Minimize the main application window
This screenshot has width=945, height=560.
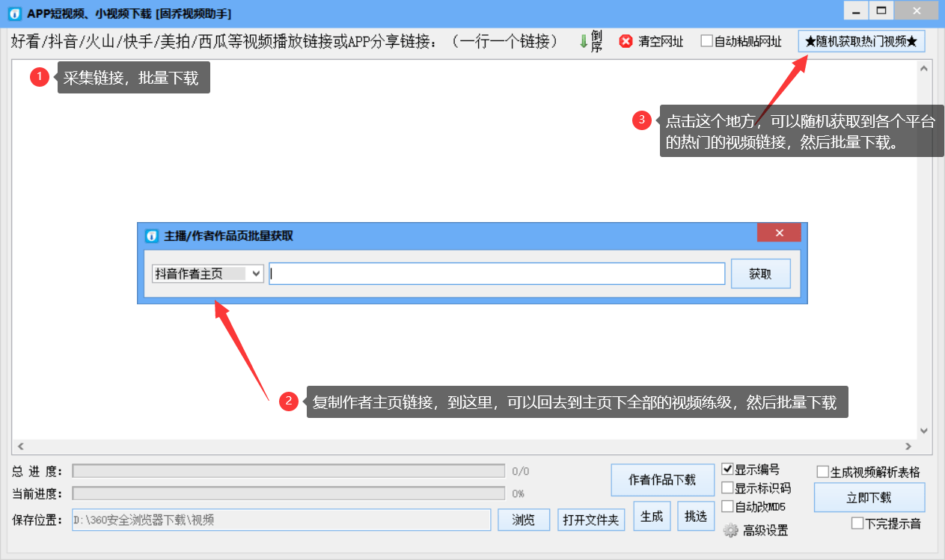855,11
